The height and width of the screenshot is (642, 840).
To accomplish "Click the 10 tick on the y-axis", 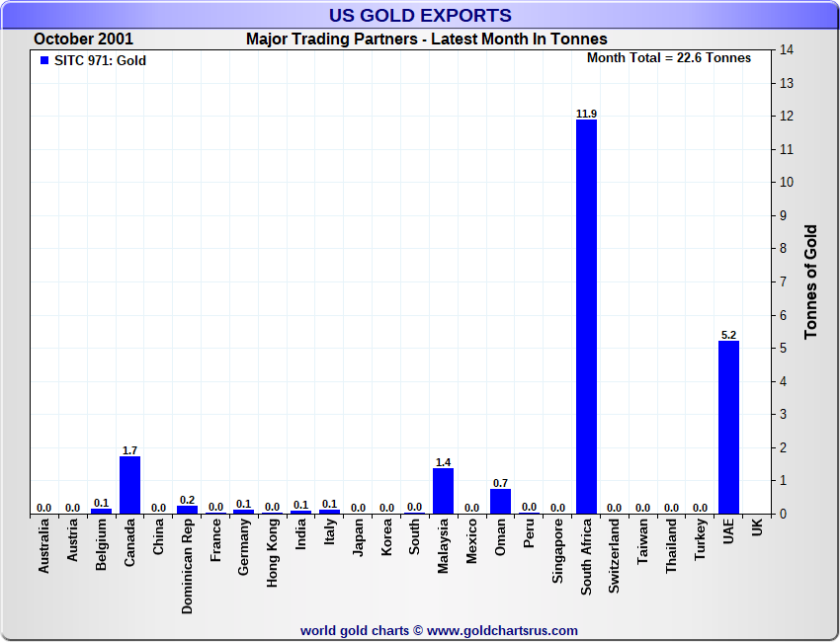I will [787, 182].
